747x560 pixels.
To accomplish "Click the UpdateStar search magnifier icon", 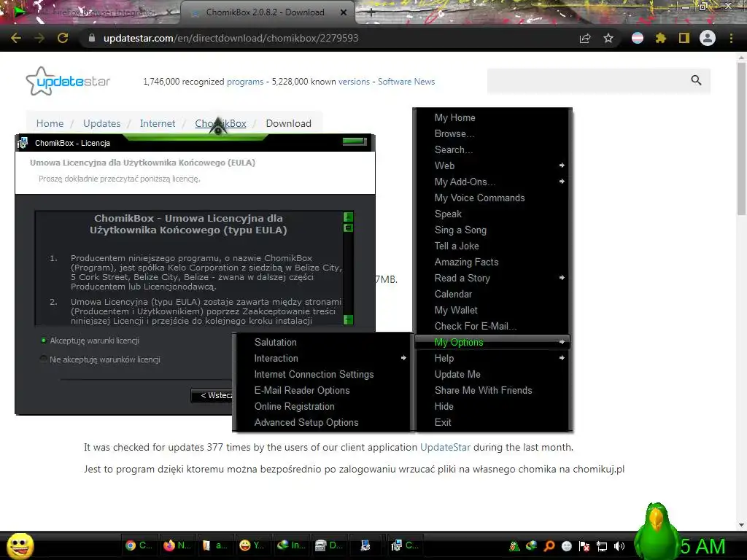I will [x=696, y=80].
